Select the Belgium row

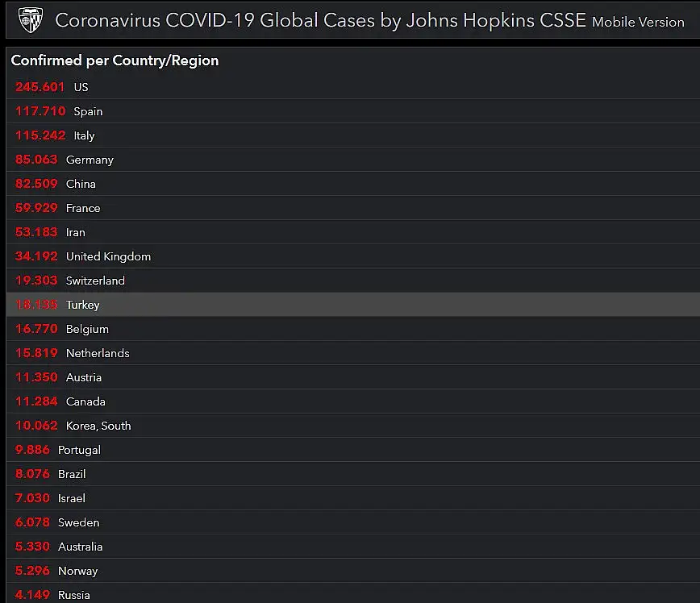pyautogui.click(x=353, y=328)
